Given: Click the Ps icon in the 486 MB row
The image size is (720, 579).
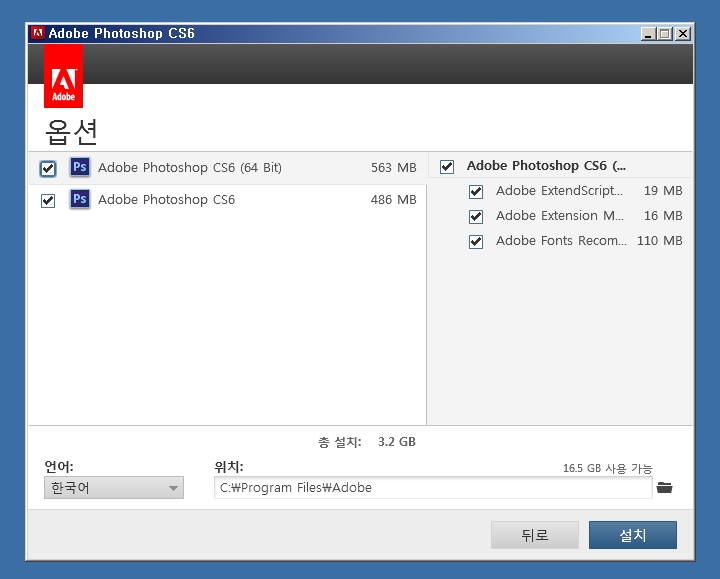Looking at the screenshot, I should tap(79, 199).
